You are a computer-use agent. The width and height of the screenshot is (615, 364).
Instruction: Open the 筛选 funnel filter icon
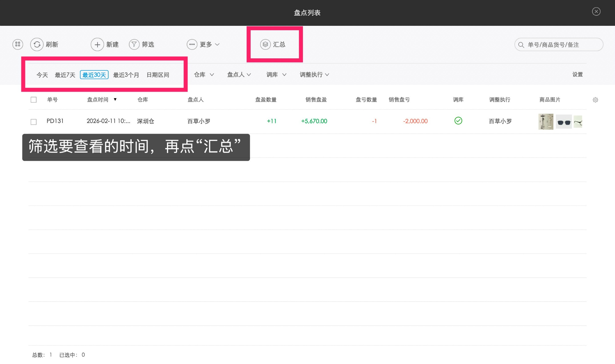134,45
